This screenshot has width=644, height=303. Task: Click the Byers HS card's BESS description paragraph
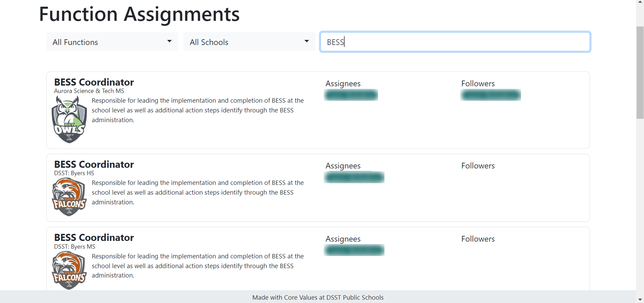[x=198, y=192]
